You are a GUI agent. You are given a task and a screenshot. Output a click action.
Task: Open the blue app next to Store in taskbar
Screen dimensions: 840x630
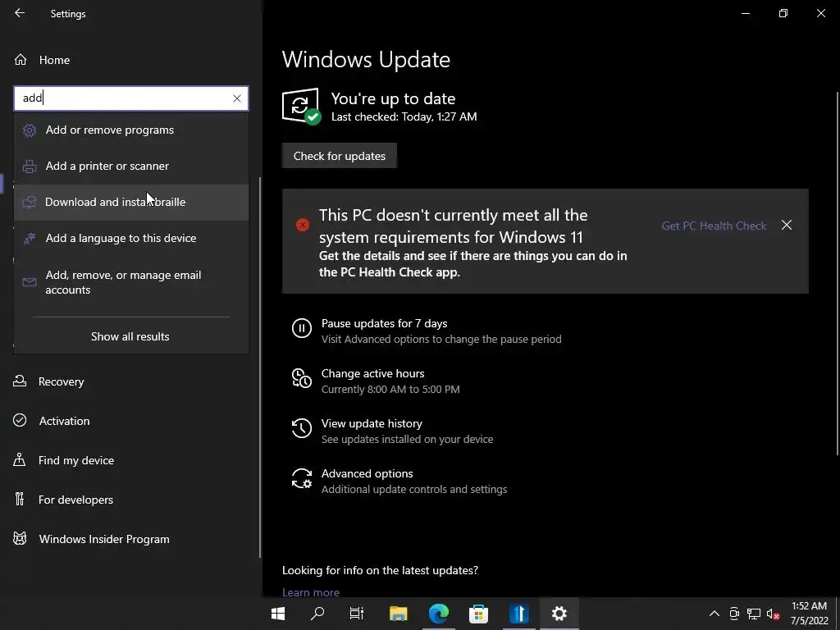click(518, 614)
